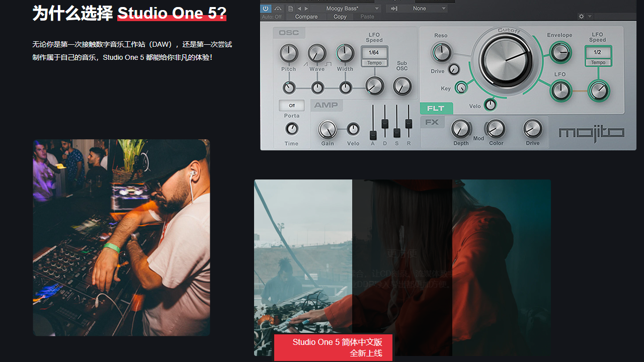Click the automation curve icon beside power
The image size is (644, 362).
tap(278, 8)
